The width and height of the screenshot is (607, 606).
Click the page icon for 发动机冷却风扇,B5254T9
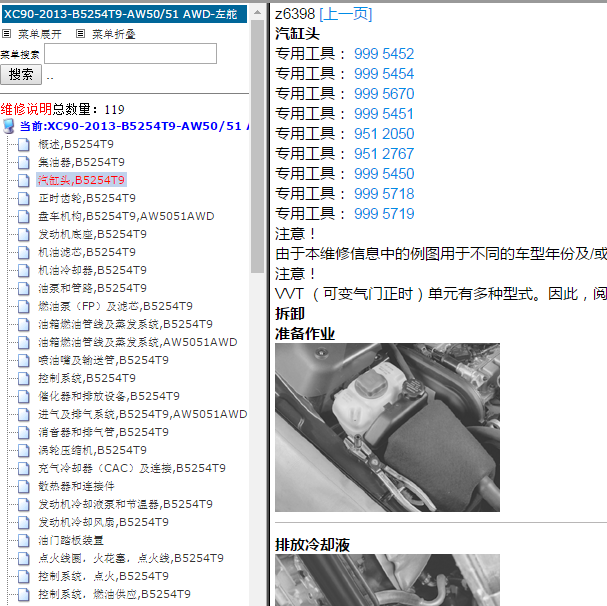click(x=24, y=523)
